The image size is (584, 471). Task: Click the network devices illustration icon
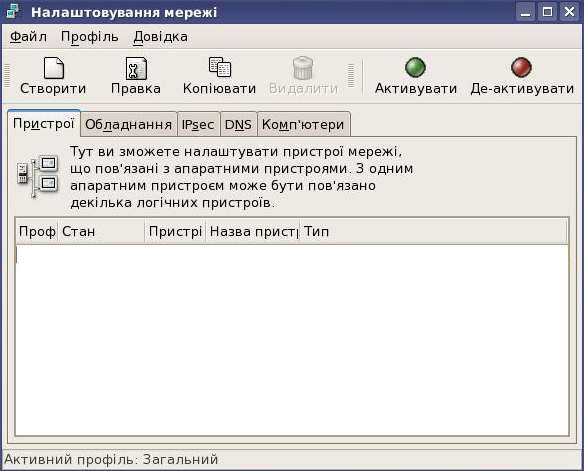point(38,176)
